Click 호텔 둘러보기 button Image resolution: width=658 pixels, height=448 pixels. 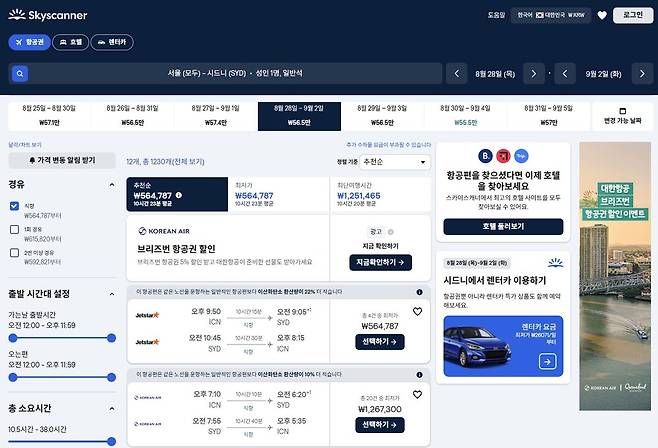click(503, 227)
